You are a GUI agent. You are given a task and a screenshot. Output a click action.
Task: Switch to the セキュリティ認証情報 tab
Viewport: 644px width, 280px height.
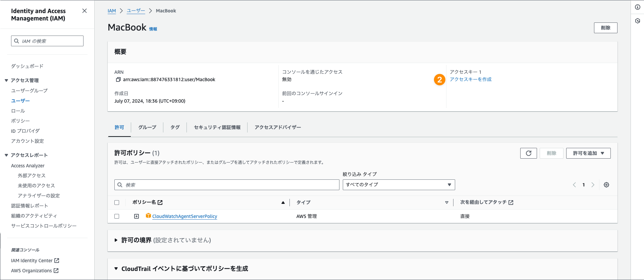[217, 127]
